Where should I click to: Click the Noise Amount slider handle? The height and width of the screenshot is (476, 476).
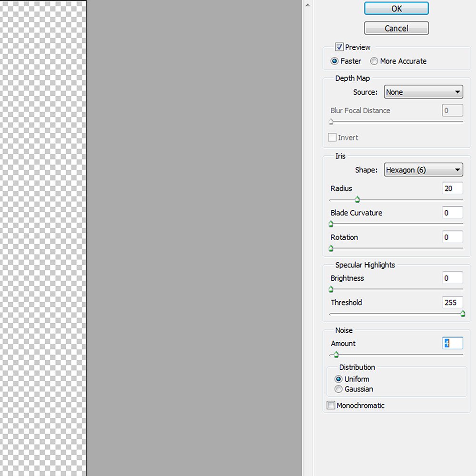coord(336,355)
